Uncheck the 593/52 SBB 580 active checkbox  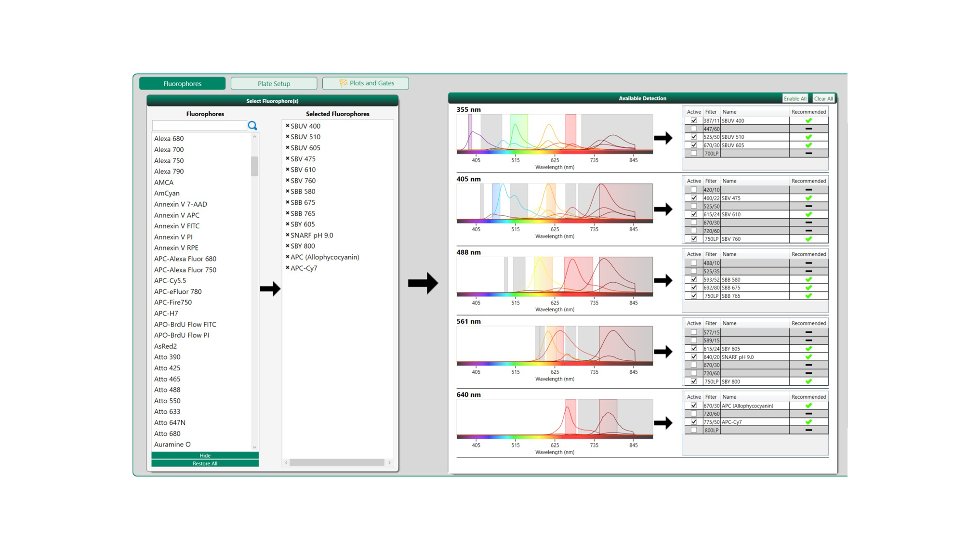[x=693, y=279]
